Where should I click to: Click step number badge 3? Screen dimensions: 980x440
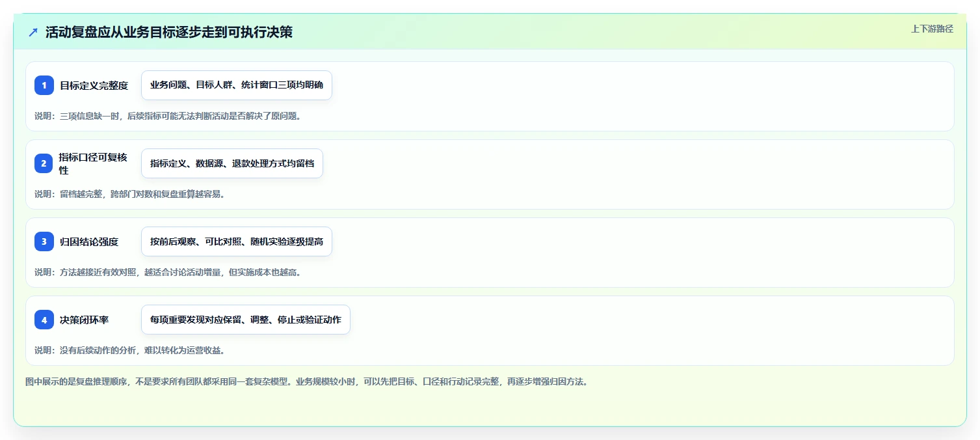44,241
